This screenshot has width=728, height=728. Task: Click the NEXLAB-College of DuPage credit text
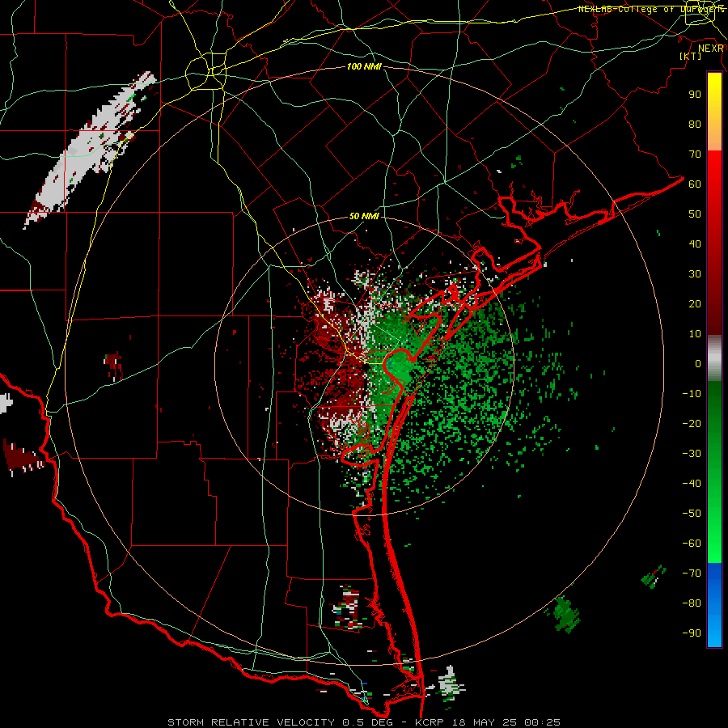pos(651,9)
